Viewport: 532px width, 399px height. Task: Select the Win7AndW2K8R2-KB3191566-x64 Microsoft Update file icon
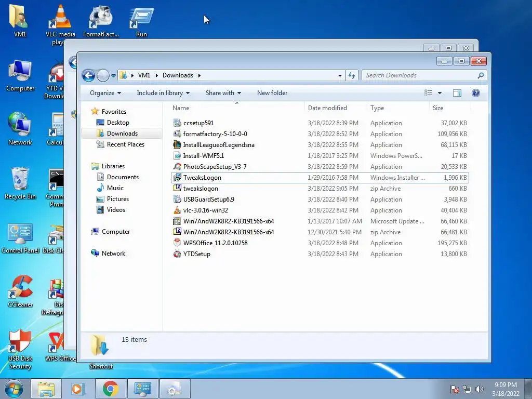click(177, 221)
